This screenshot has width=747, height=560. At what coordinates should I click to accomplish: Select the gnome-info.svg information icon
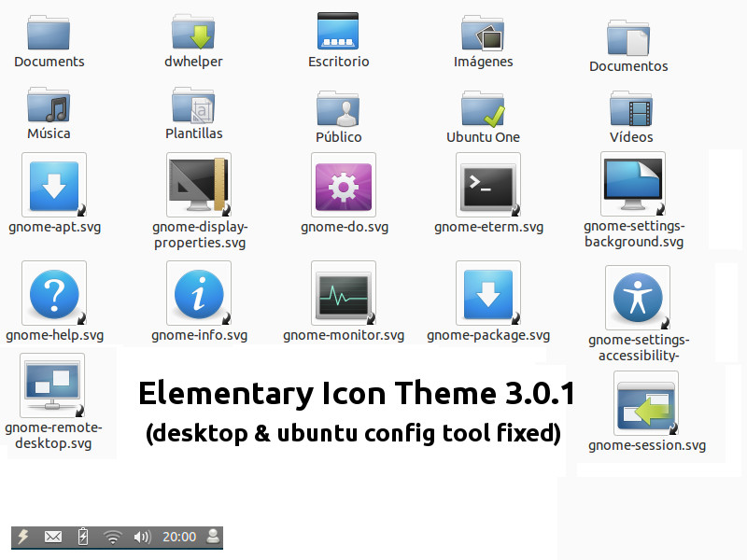(x=198, y=293)
